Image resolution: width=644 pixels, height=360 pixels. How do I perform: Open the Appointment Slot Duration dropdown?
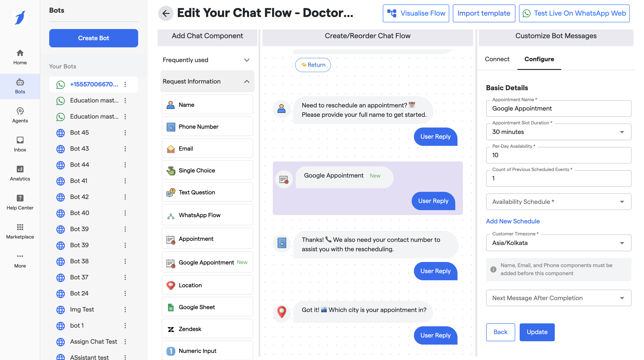(x=558, y=132)
